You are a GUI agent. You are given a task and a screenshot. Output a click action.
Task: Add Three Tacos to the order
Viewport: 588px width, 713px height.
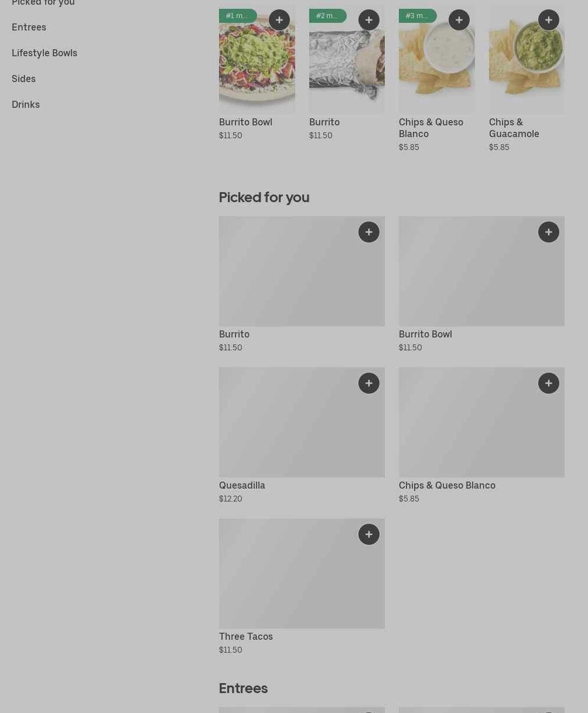click(x=369, y=534)
